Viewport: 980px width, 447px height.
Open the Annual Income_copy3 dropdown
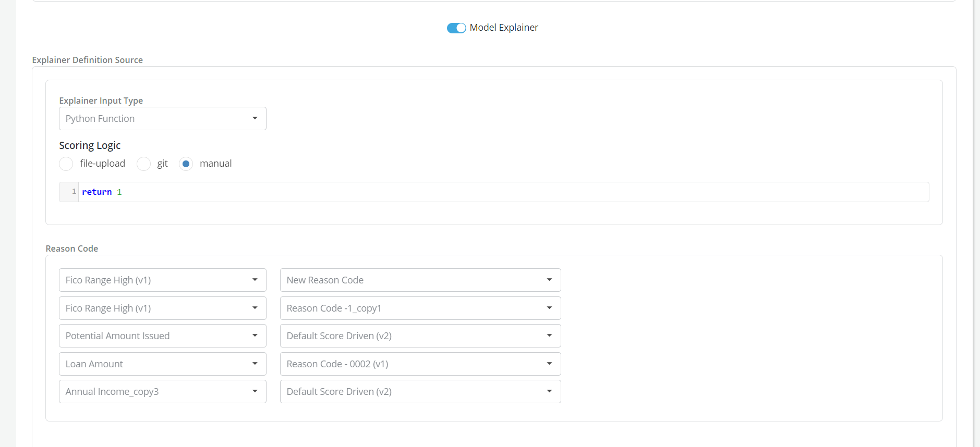coord(162,392)
